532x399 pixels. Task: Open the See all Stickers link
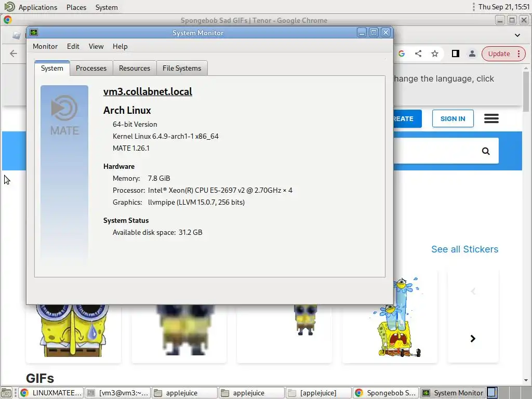464,249
